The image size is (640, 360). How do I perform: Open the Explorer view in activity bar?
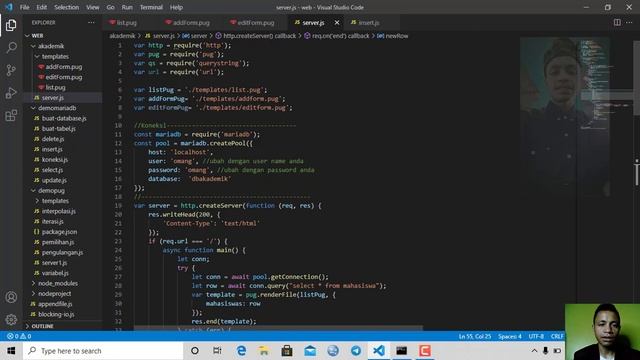pos(11,25)
